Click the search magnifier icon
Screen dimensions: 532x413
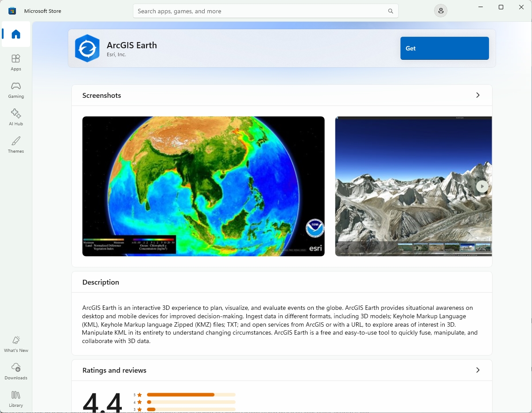pyautogui.click(x=390, y=11)
